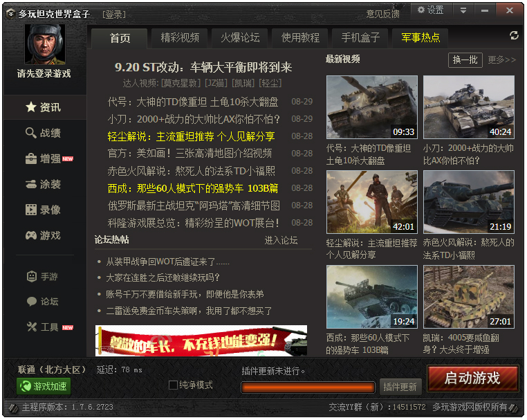The image size is (527, 420).
Task: Open the [凯瑞] expert video link
Action: click(243, 83)
